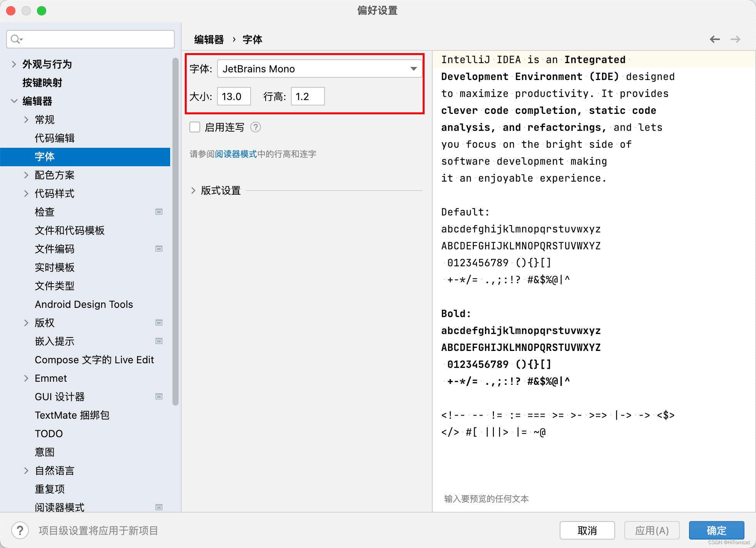Click the 'Bold:' line in the preview

456,314
